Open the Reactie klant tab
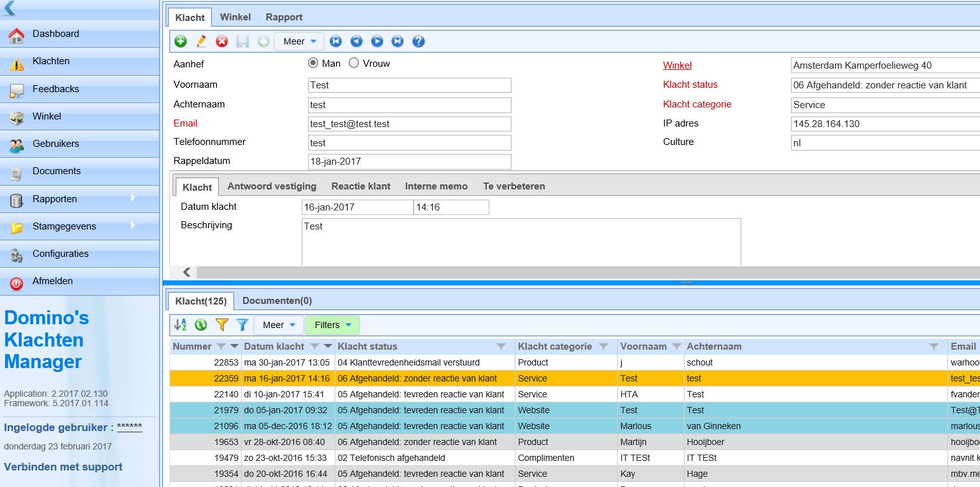This screenshot has width=980, height=487. click(x=361, y=186)
